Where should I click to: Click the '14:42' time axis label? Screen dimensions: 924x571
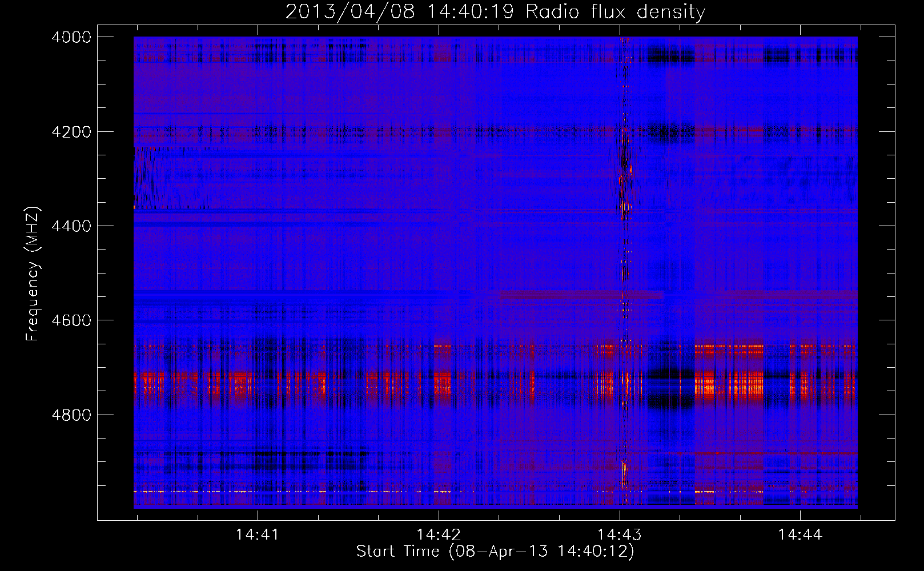point(439,534)
